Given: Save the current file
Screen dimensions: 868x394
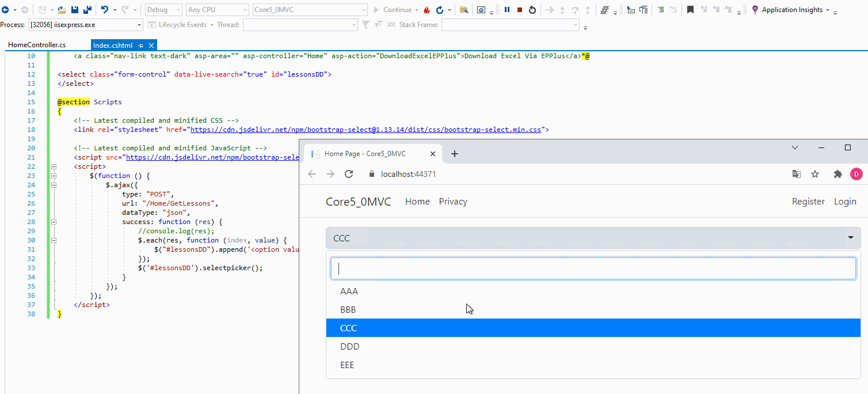Looking at the screenshot, I should 75,10.
